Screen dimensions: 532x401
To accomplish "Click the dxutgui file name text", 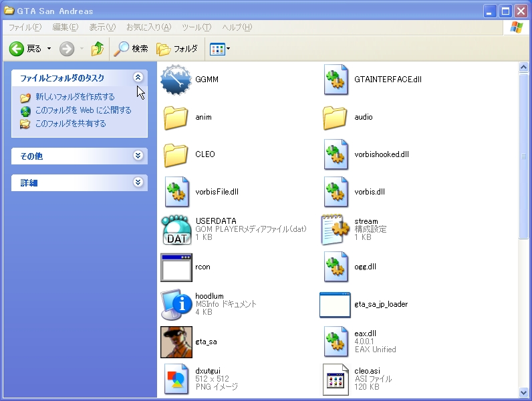I will click(208, 371).
